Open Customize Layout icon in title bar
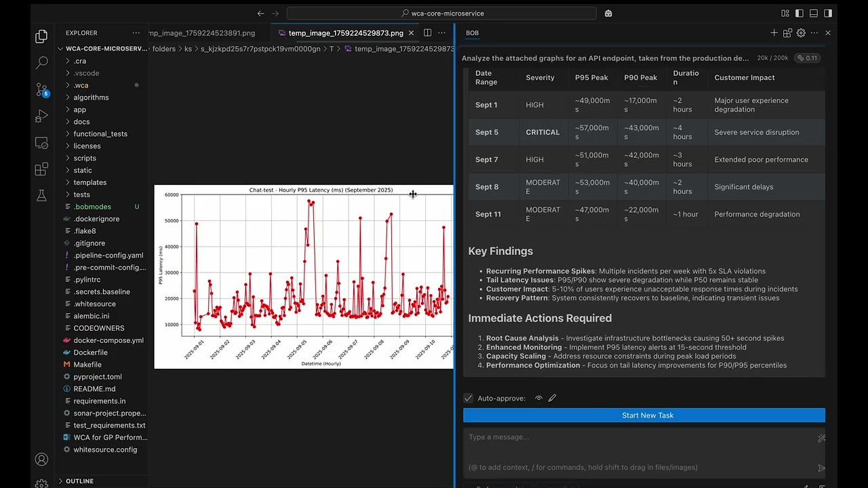The width and height of the screenshot is (868, 488). point(785,13)
